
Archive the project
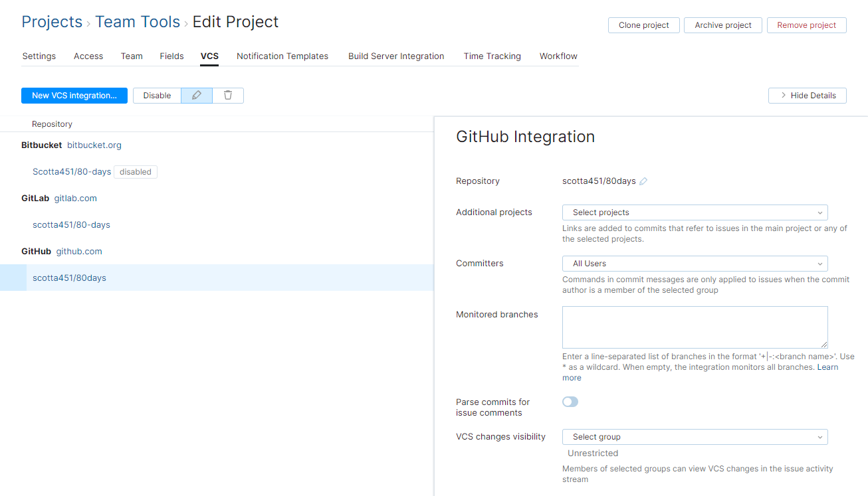pos(722,25)
